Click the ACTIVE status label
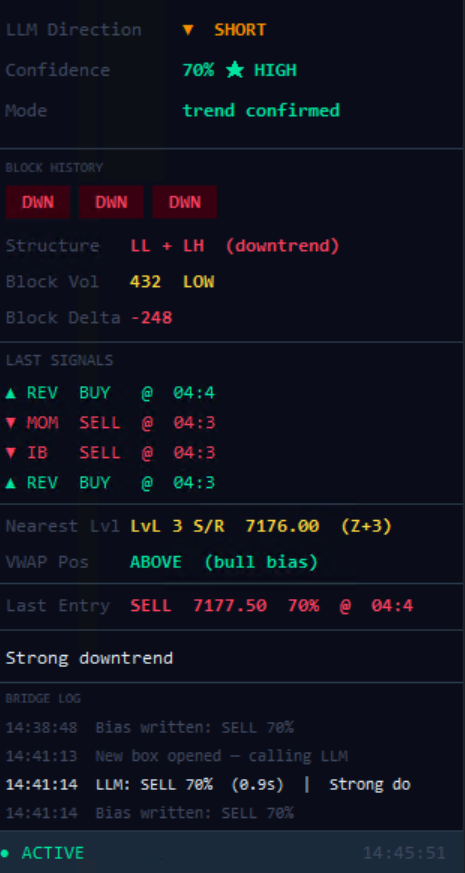The width and height of the screenshot is (465, 873). coord(52,853)
